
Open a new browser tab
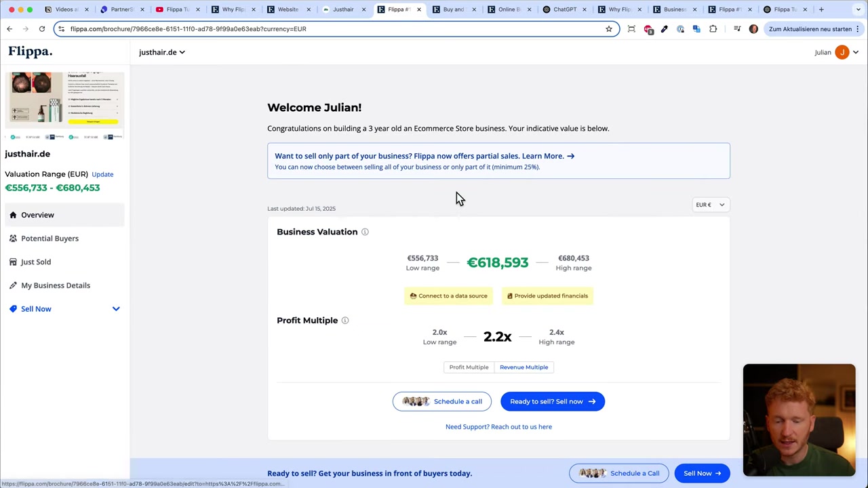pyautogui.click(x=821, y=9)
